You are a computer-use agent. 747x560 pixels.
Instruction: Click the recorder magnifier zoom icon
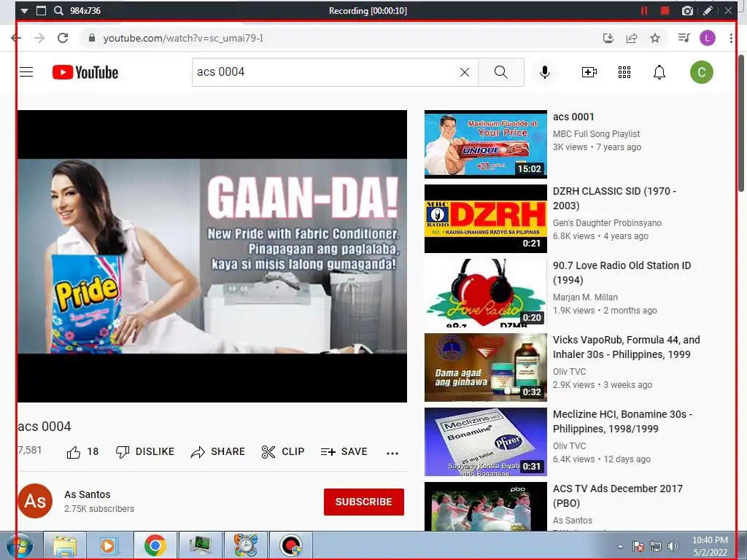pos(58,10)
